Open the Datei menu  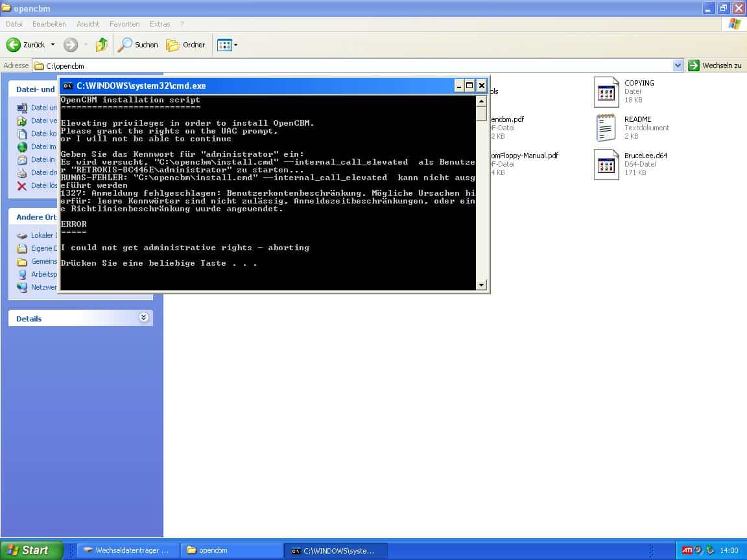(x=14, y=24)
